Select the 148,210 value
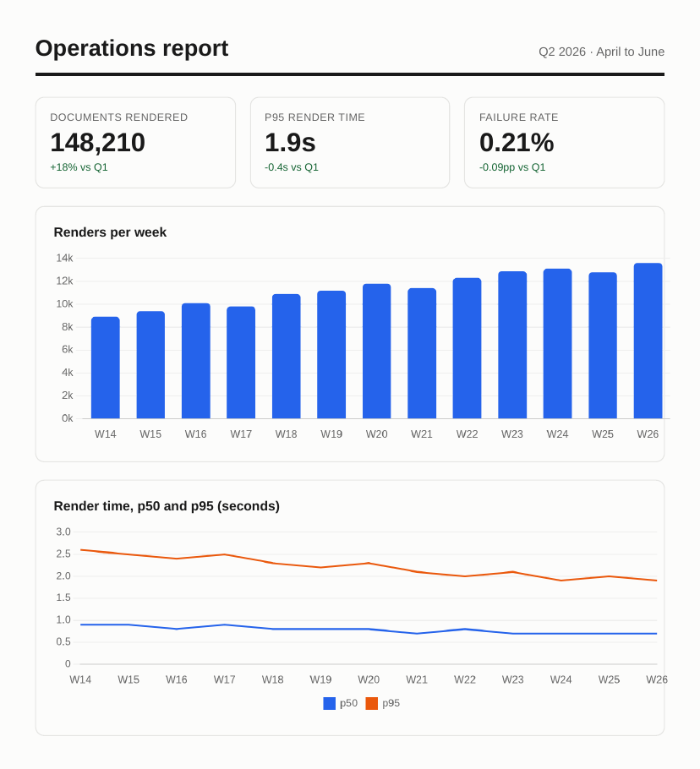The width and height of the screenshot is (700, 769). point(97,143)
